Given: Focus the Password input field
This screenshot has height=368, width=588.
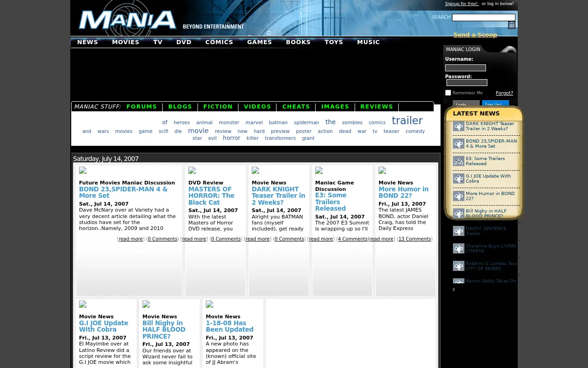Looking at the screenshot, I should (467, 83).
